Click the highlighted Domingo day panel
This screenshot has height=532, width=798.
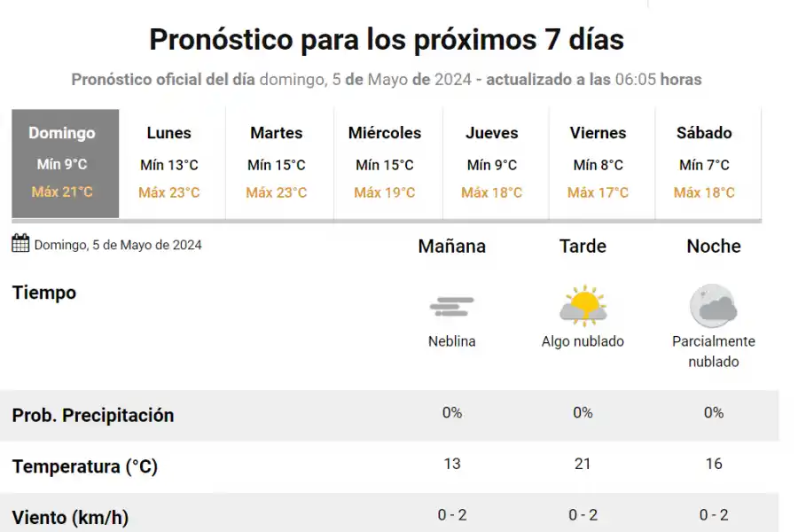[x=64, y=161]
